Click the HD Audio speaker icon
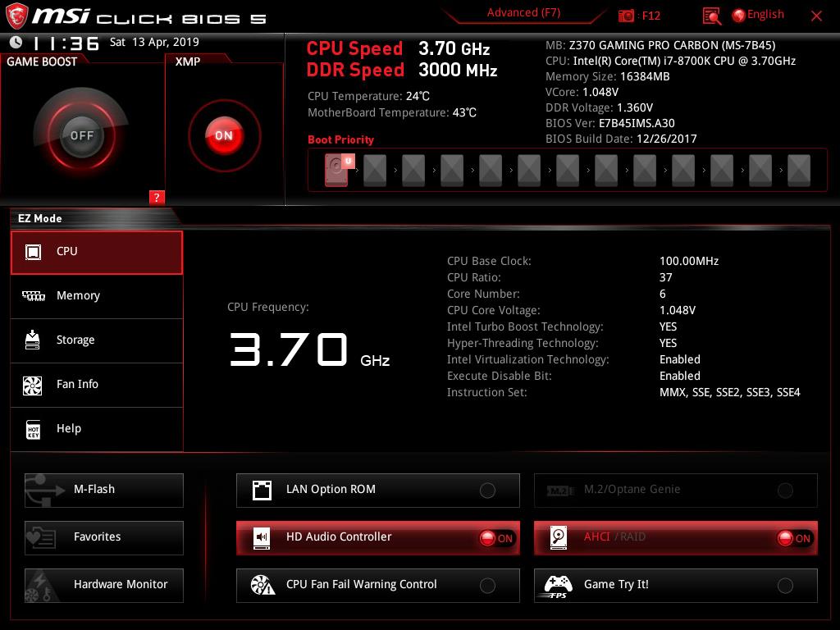 tap(262, 537)
